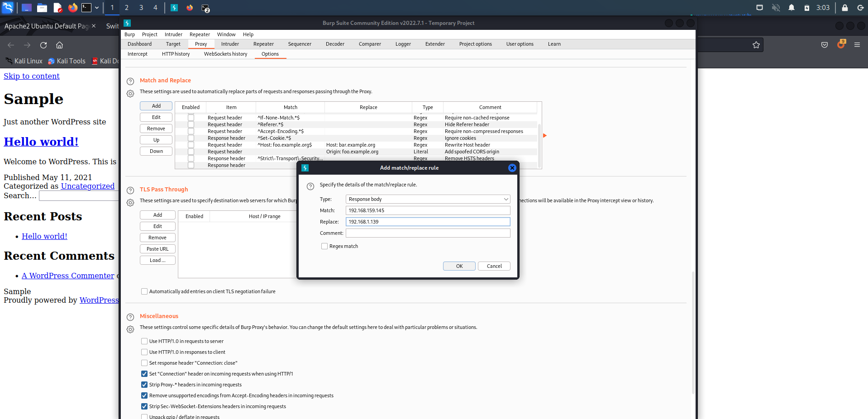
Task: Click the Save to Pocket icon in Firefox
Action: coord(825,45)
